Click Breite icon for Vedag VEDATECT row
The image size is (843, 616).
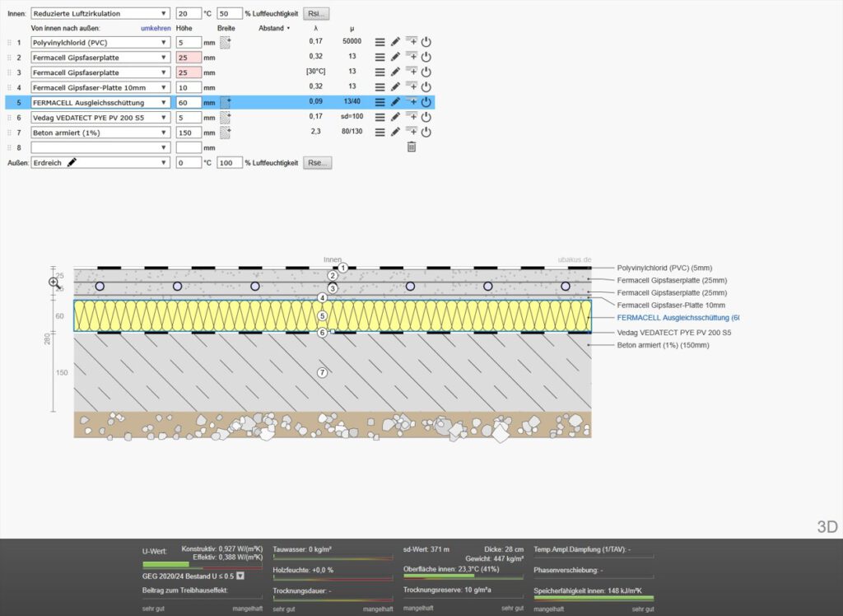coord(226,118)
